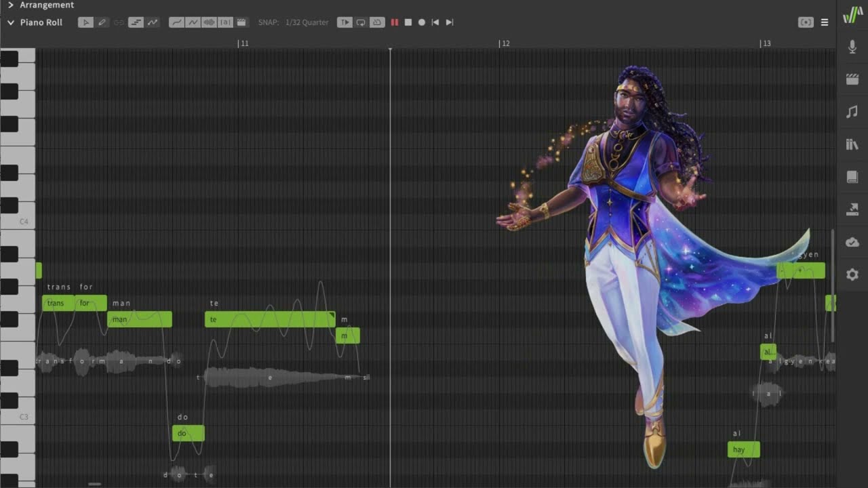Pause playback with the red pause button
868x488 pixels.
[394, 22]
